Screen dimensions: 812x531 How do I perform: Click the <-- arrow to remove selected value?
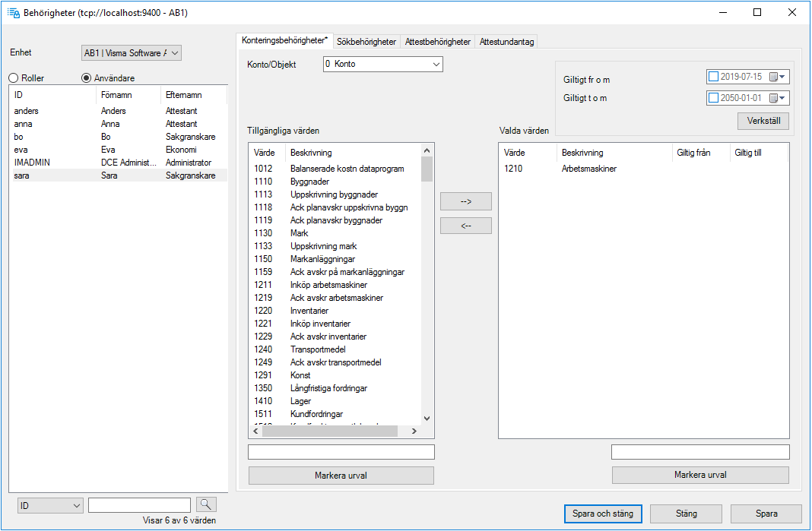pos(465,226)
